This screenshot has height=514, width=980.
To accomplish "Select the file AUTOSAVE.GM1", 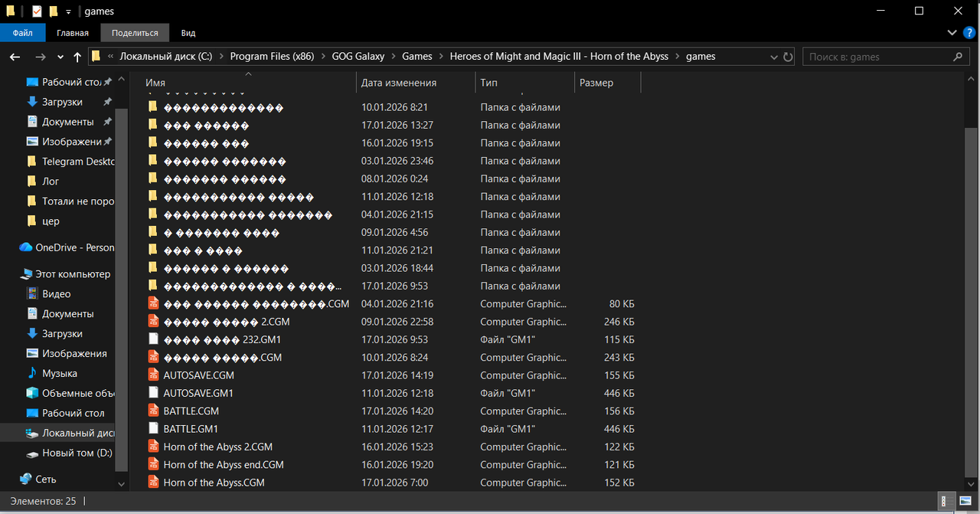I will point(198,393).
